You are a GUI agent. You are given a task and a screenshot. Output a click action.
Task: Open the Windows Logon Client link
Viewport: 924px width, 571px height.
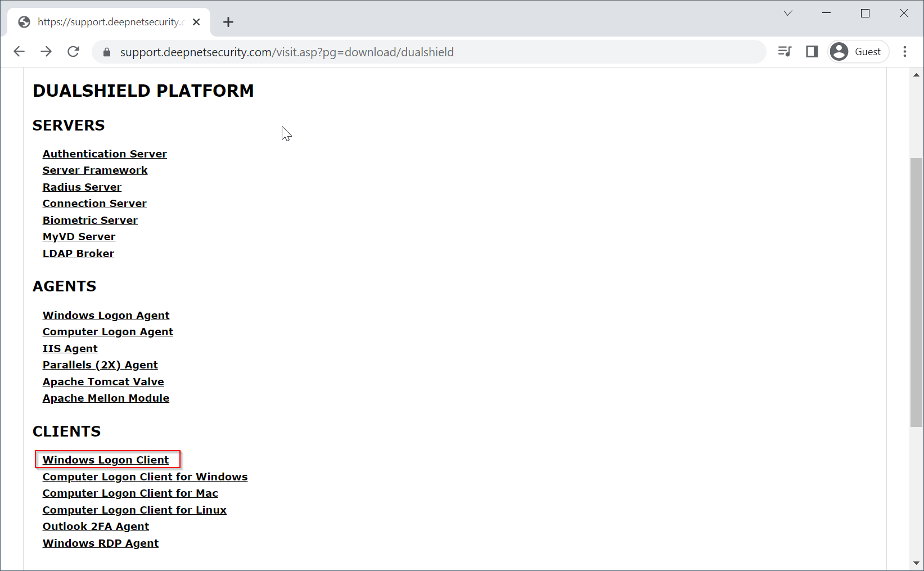106,460
